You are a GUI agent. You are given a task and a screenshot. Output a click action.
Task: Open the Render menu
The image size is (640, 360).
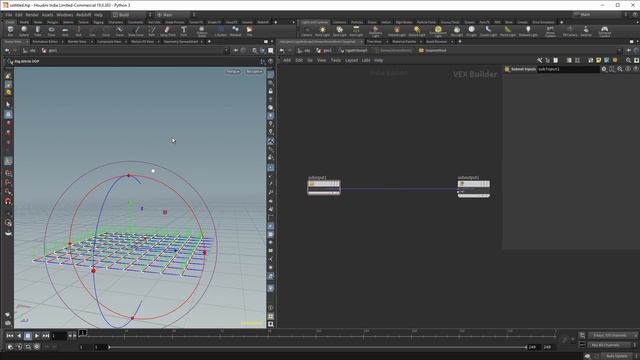coord(32,15)
